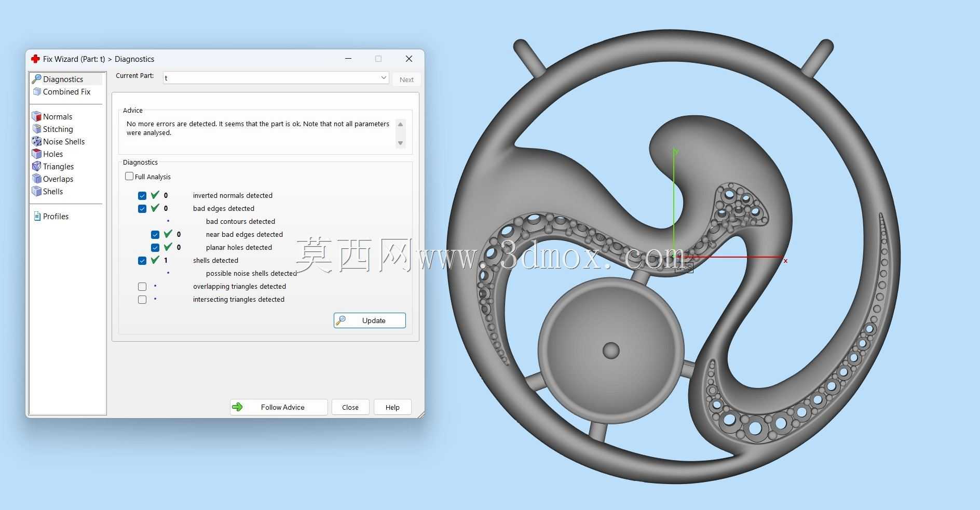Image resolution: width=980 pixels, height=510 pixels.
Task: Click green checkmark beside near bad edges
Action: [168, 234]
